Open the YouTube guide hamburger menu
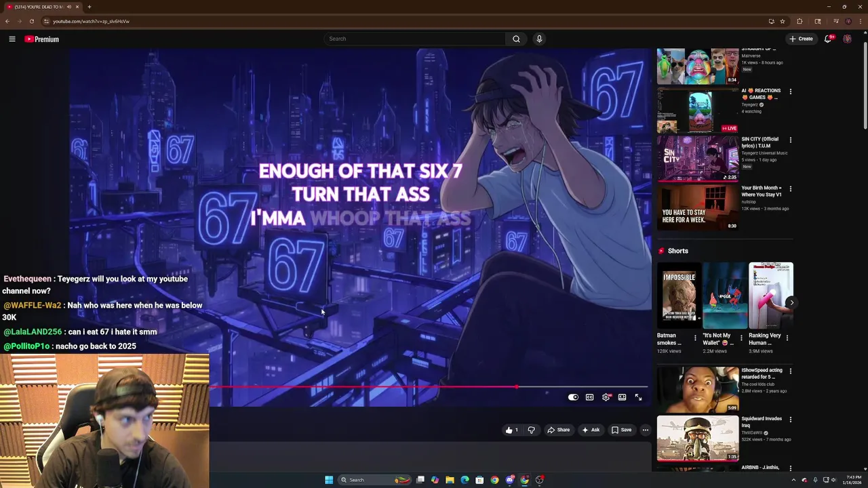This screenshot has height=488, width=868. [12, 39]
